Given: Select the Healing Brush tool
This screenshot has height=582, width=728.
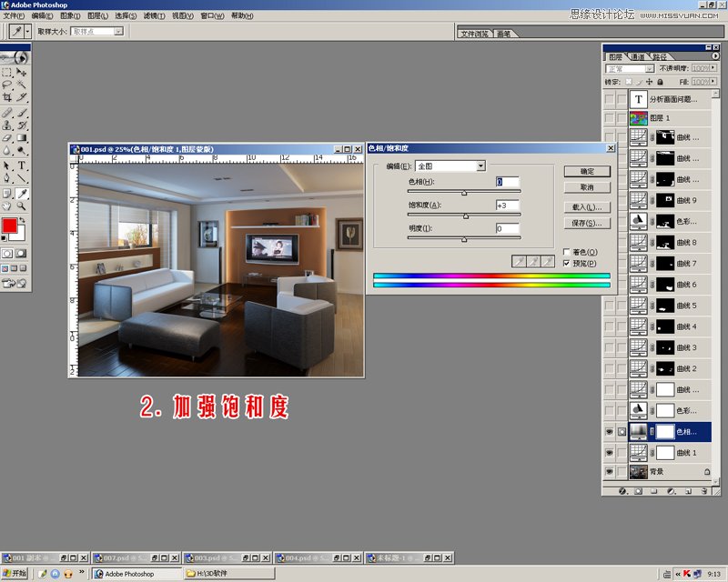Looking at the screenshot, I should pos(7,113).
